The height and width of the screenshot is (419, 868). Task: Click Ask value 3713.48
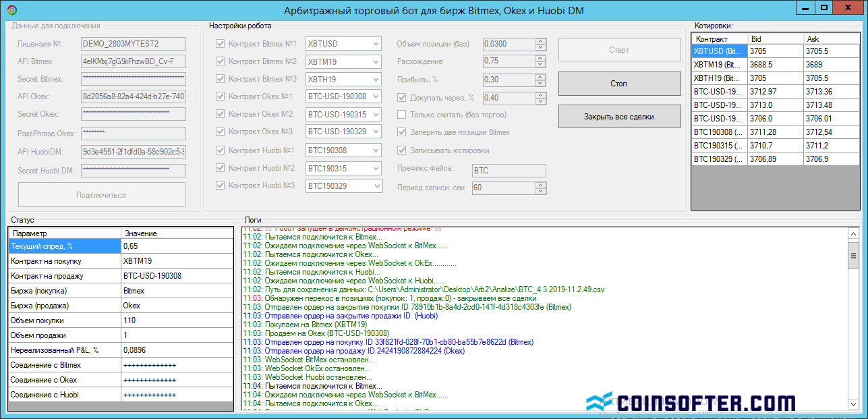point(832,105)
